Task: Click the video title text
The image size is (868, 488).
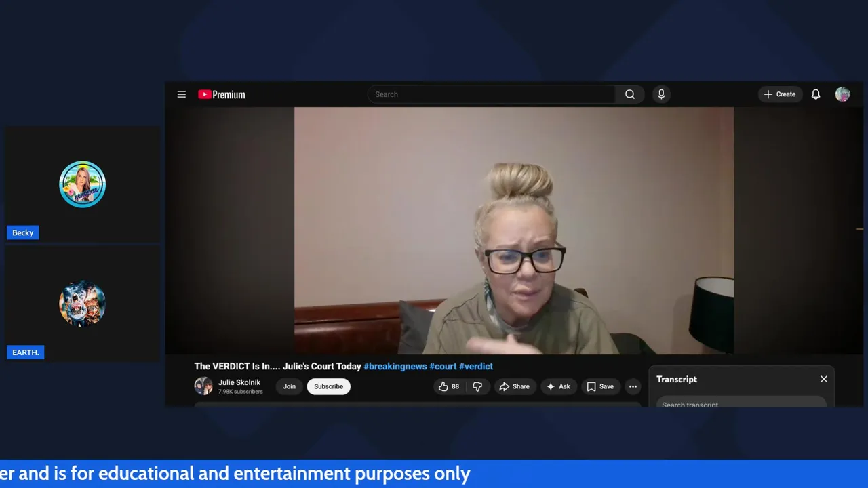Action: (278, 366)
